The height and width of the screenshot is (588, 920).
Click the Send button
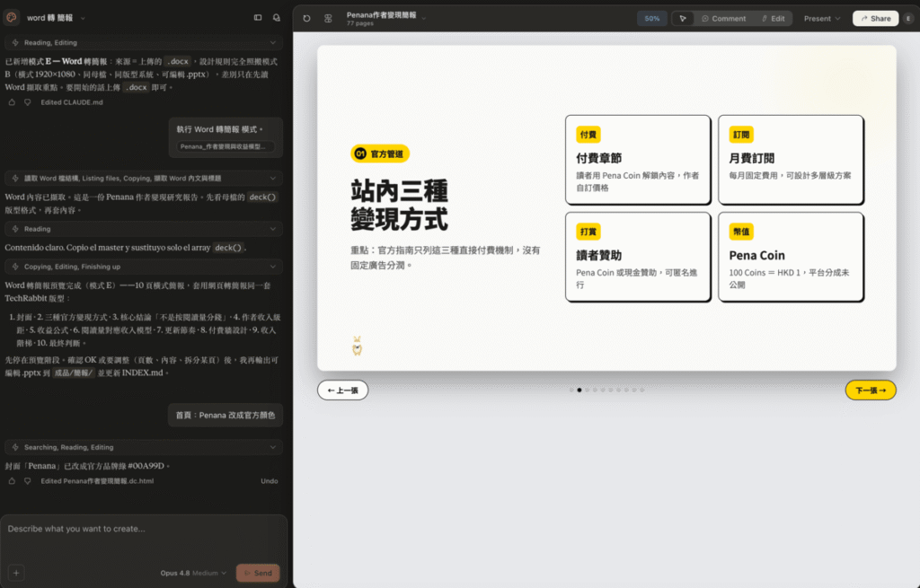[258, 573]
